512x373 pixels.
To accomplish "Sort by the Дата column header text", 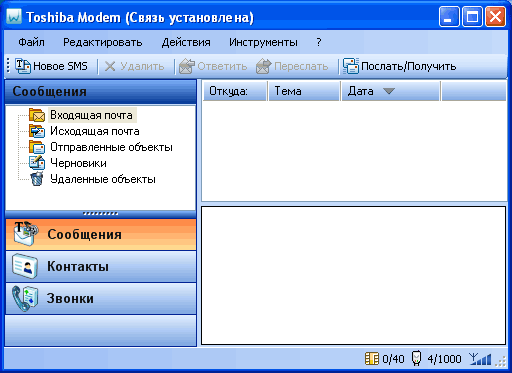I will click(360, 91).
